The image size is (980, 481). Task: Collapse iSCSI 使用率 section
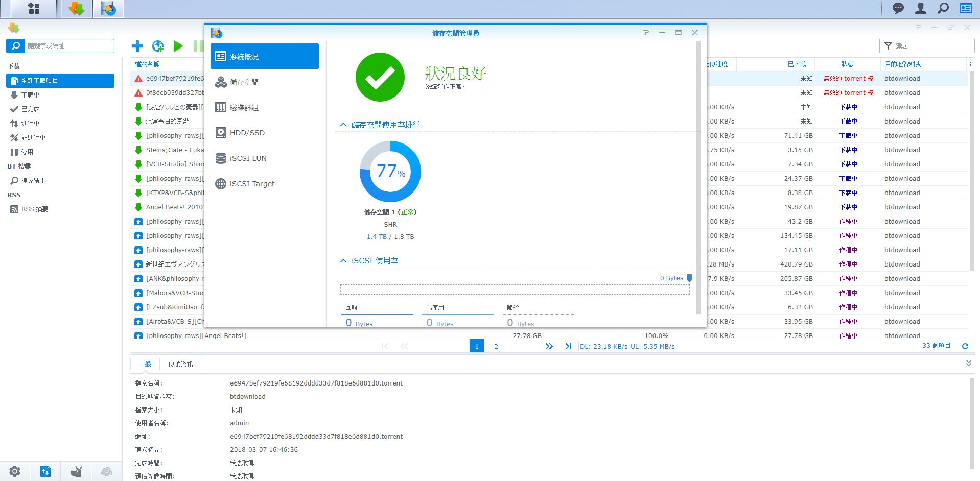[343, 261]
